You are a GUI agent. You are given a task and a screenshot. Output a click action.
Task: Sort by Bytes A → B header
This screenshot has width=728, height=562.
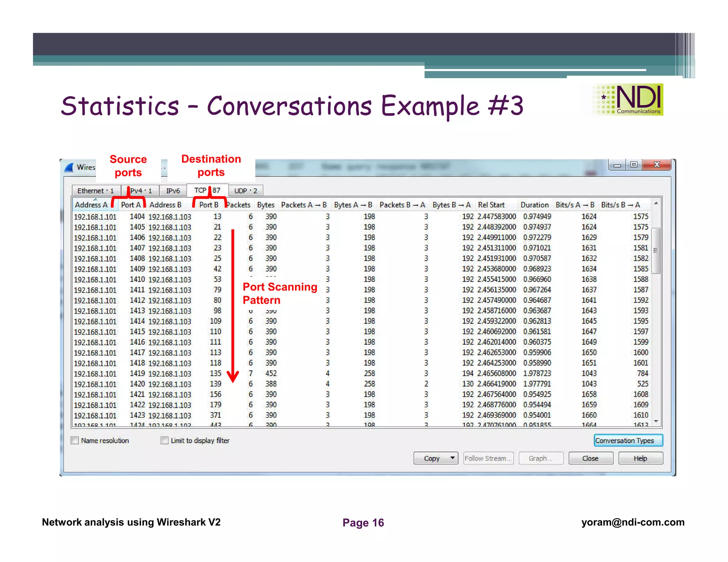[x=353, y=205]
